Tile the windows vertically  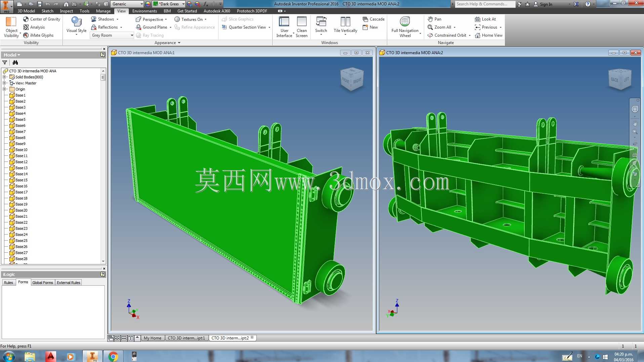tap(345, 26)
